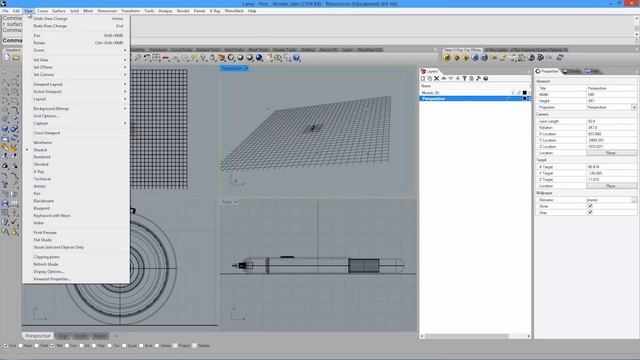The height and width of the screenshot is (360, 640).
Task: Select the Rectangle tool in left sidebar
Action: point(14,100)
